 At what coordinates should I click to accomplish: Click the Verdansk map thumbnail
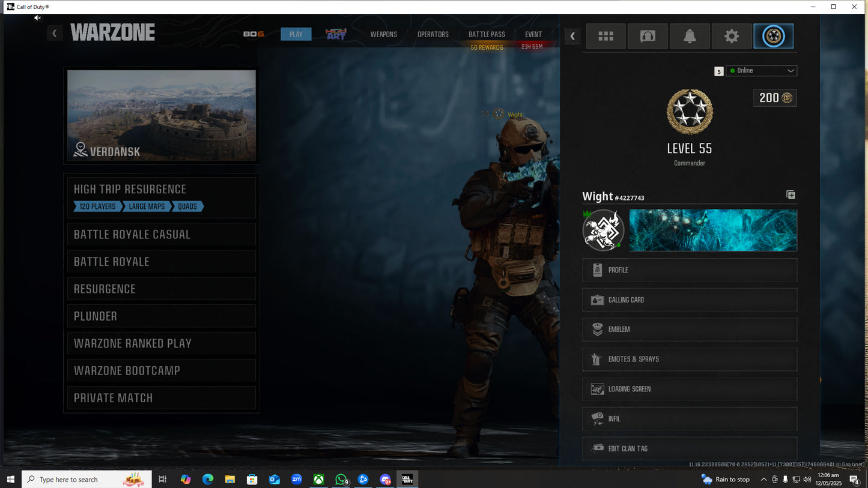click(161, 115)
